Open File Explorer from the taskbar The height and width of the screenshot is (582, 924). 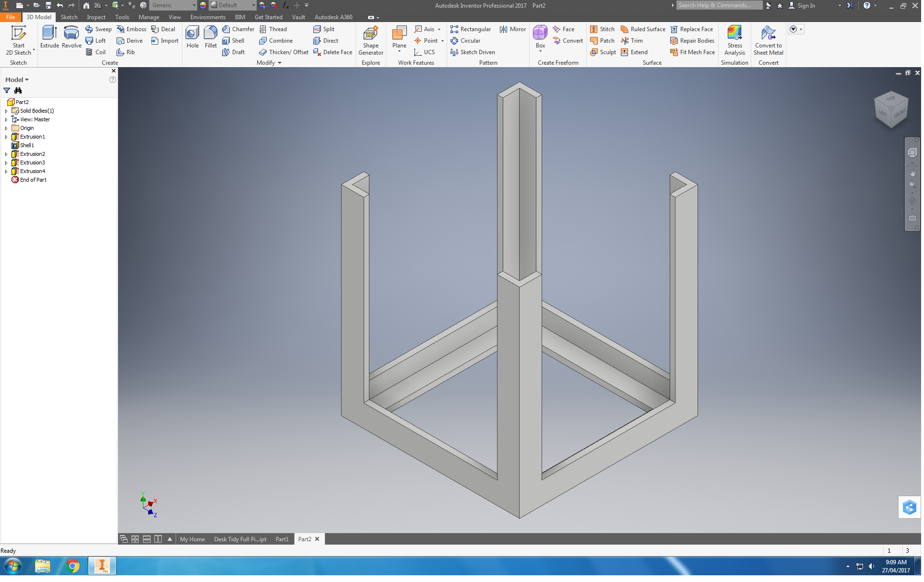click(x=43, y=566)
